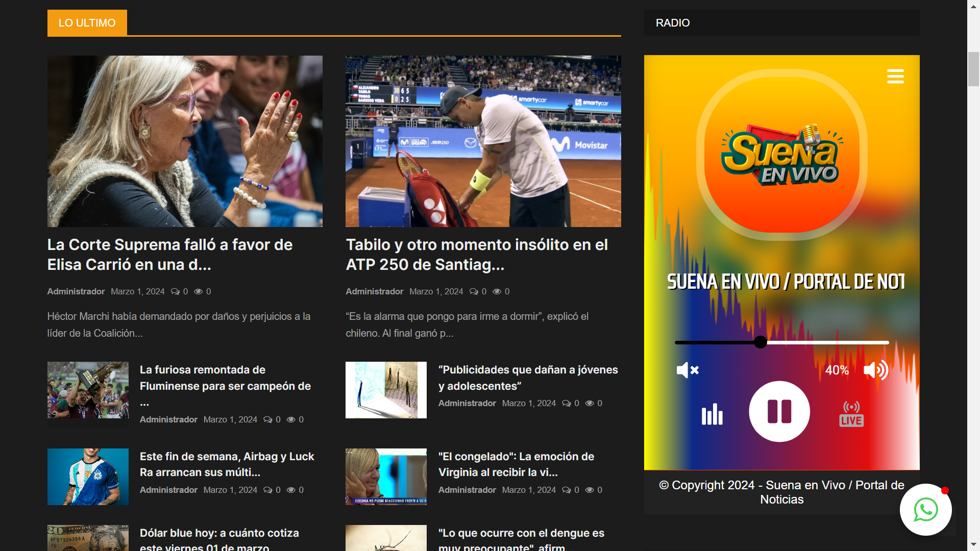Screen dimensions: 980x551
Task: Click the scrolling SUENA EN VIVO station title
Action: (786, 282)
